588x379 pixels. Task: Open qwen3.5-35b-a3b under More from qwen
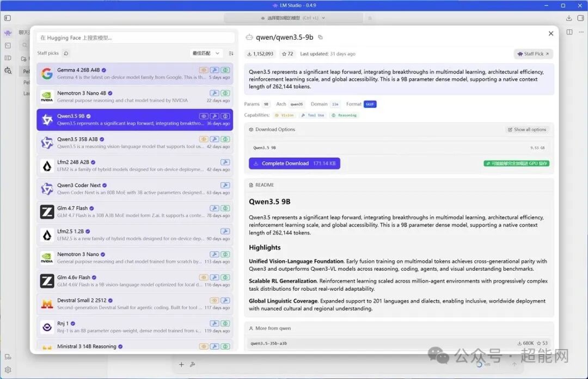pos(399,343)
